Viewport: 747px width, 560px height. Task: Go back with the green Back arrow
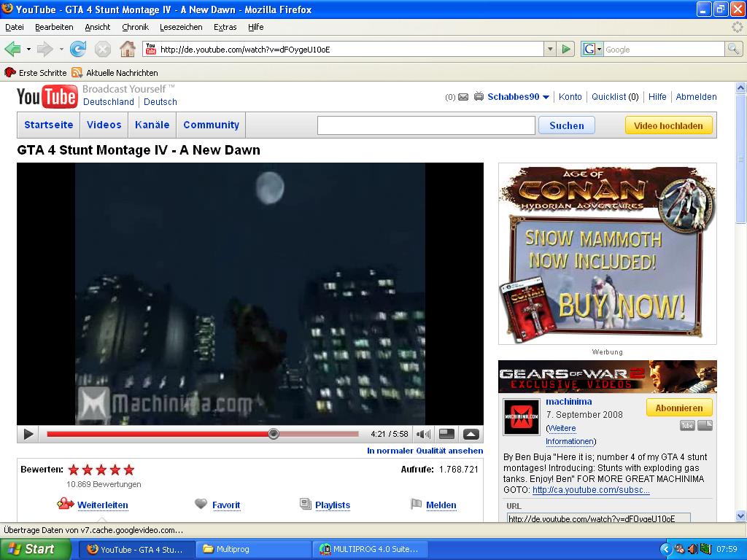pos(13,49)
